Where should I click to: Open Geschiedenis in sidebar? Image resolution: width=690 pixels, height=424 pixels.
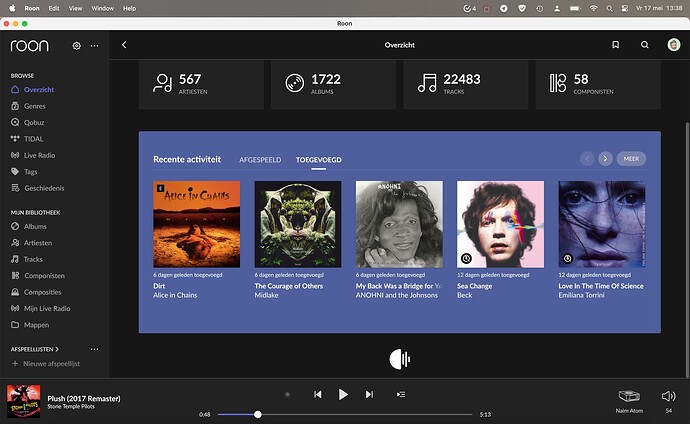pos(38,188)
